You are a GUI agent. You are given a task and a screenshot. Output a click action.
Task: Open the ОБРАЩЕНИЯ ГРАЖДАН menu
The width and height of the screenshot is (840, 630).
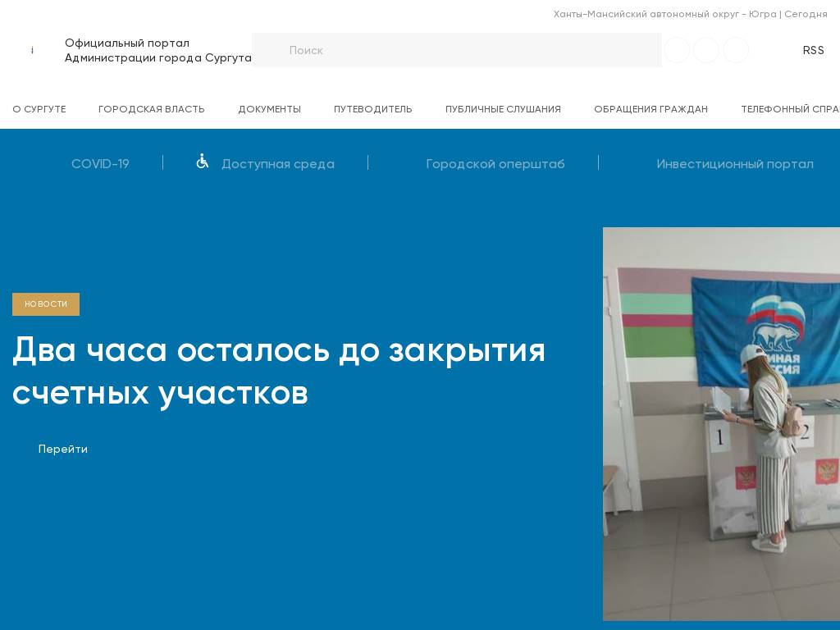[x=651, y=109]
